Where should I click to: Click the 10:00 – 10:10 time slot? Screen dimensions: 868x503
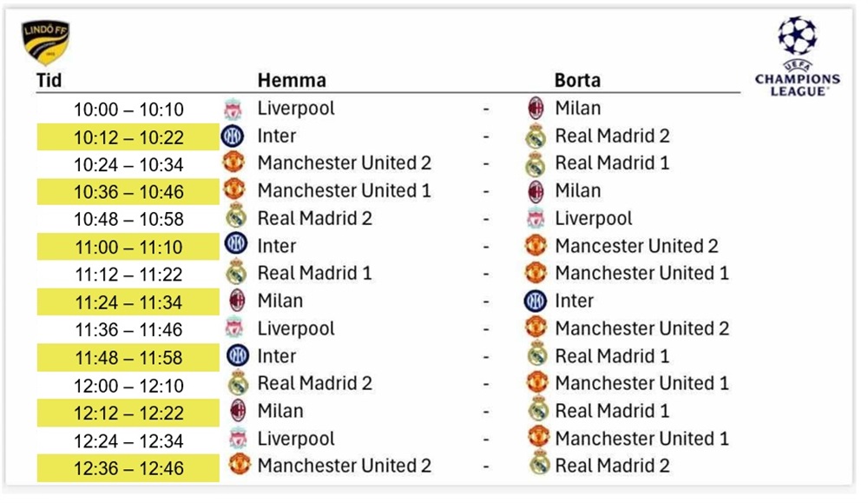click(128, 109)
